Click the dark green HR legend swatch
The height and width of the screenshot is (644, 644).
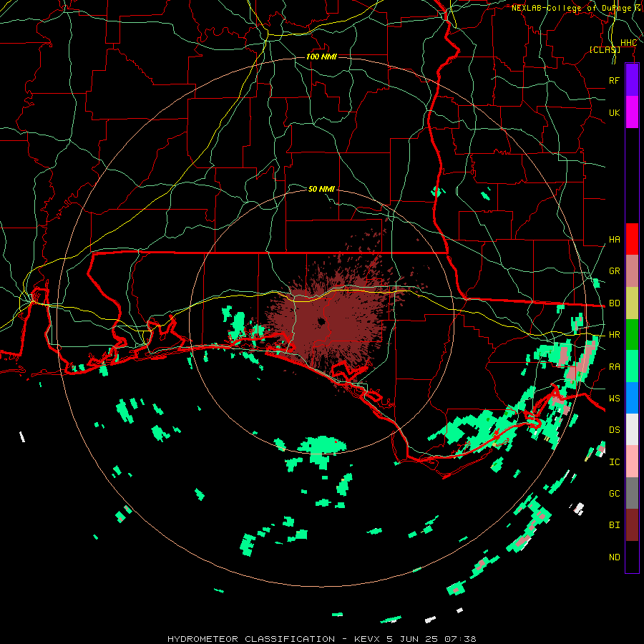point(632,334)
